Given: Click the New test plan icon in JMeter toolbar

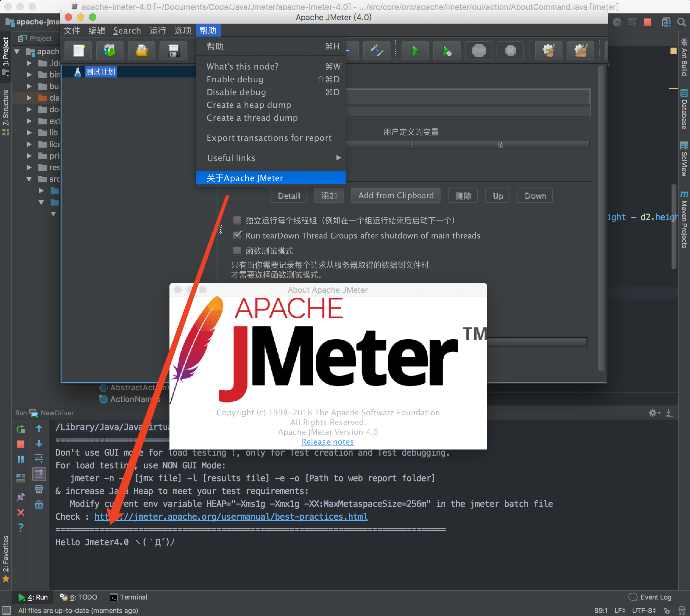Looking at the screenshot, I should point(78,51).
